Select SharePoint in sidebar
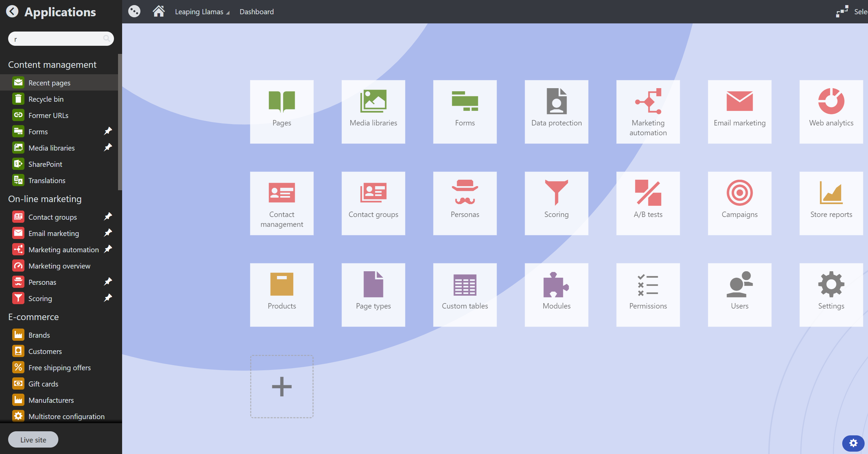Viewport: 868px width, 454px height. click(x=59, y=164)
